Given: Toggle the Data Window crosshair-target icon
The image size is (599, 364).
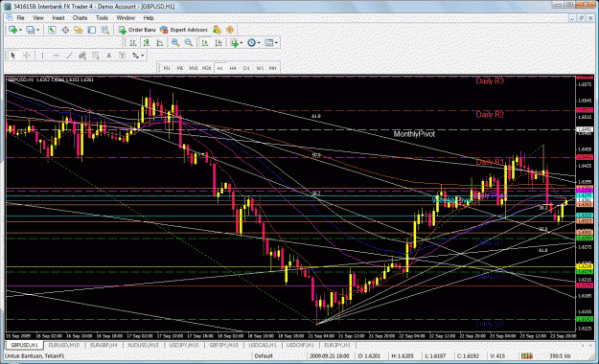Looking at the screenshot, I should (x=65, y=30).
